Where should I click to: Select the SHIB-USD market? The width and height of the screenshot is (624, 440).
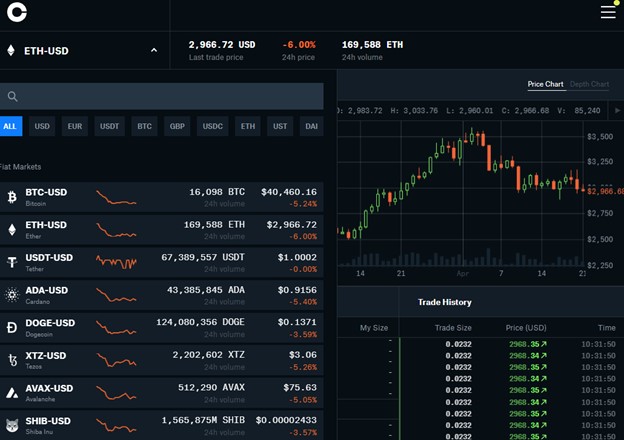point(162,425)
